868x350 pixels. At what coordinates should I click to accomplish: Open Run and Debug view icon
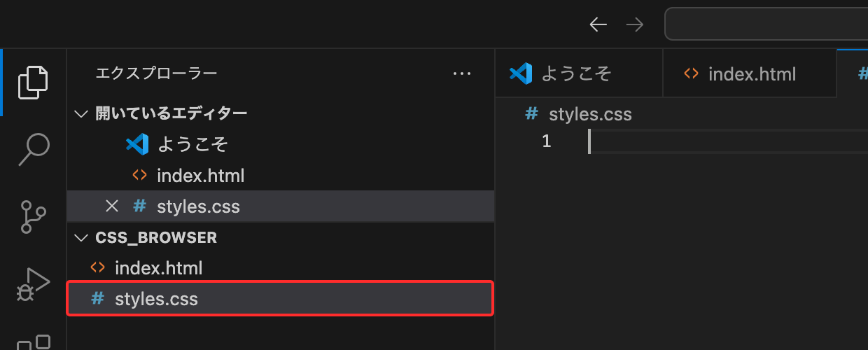coord(34,283)
